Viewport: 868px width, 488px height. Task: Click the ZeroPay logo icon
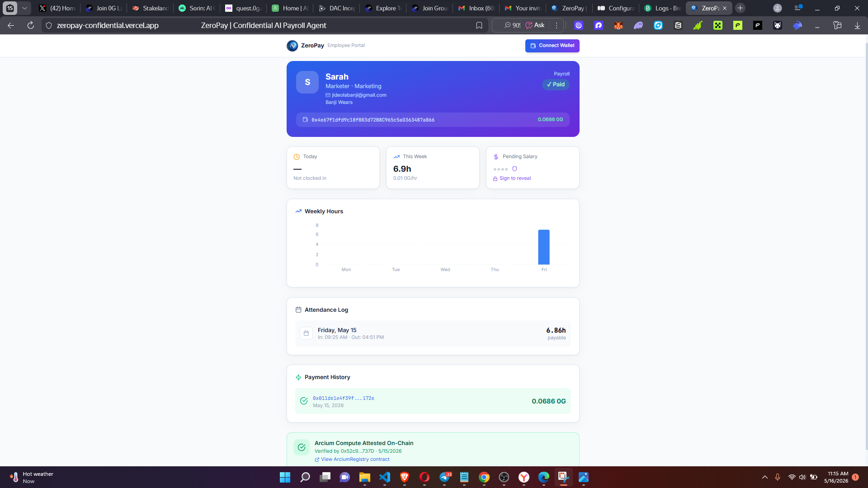[292, 46]
